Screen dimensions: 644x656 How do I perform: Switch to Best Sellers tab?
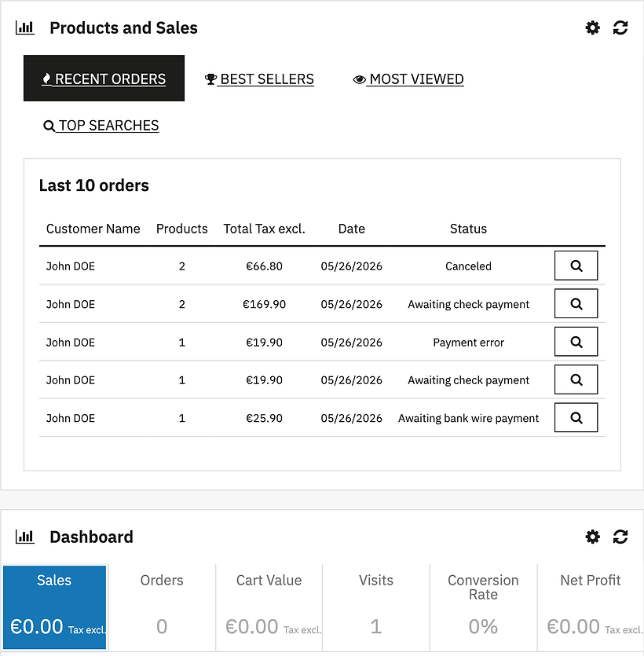click(x=259, y=79)
